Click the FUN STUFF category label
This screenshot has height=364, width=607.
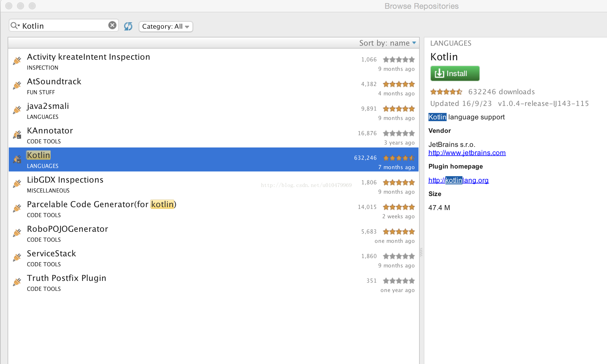click(41, 92)
